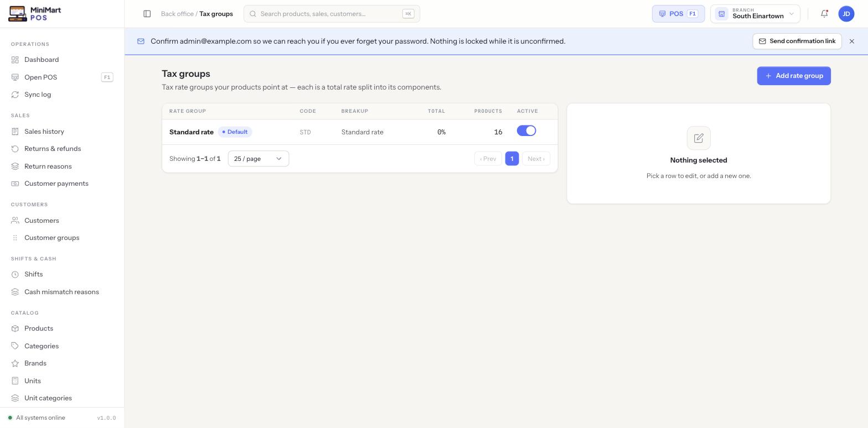Click the mail icon in confirmation banner
The width and height of the screenshot is (868, 428).
coord(141,41)
